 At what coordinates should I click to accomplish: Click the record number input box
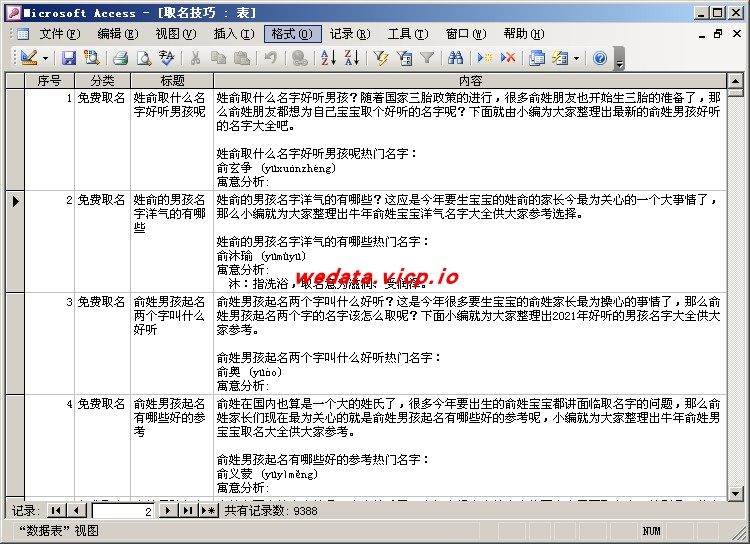tap(123, 511)
